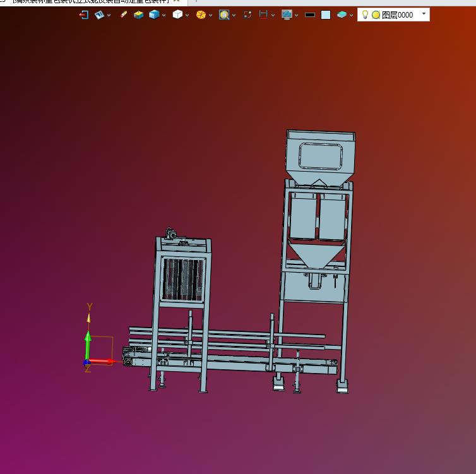The width and height of the screenshot is (476, 474).
Task: Click the light blue color swatch
Action: click(x=326, y=15)
